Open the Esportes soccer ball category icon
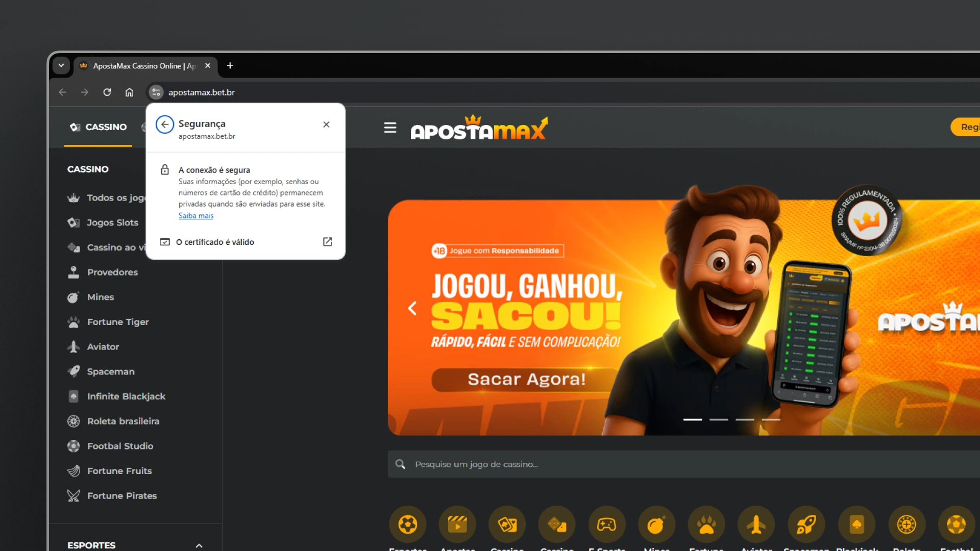The width and height of the screenshot is (980, 551). tap(407, 524)
